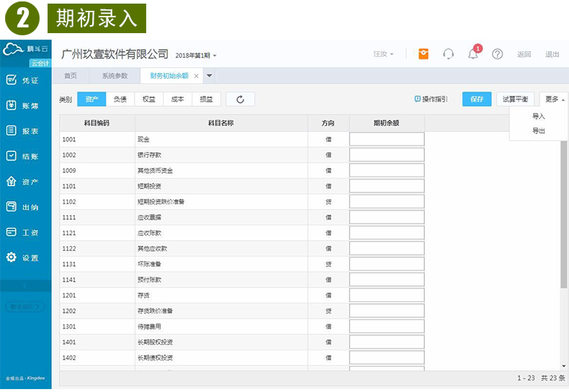Expand the 2018年第1期 period dropdown

[x=196, y=55]
